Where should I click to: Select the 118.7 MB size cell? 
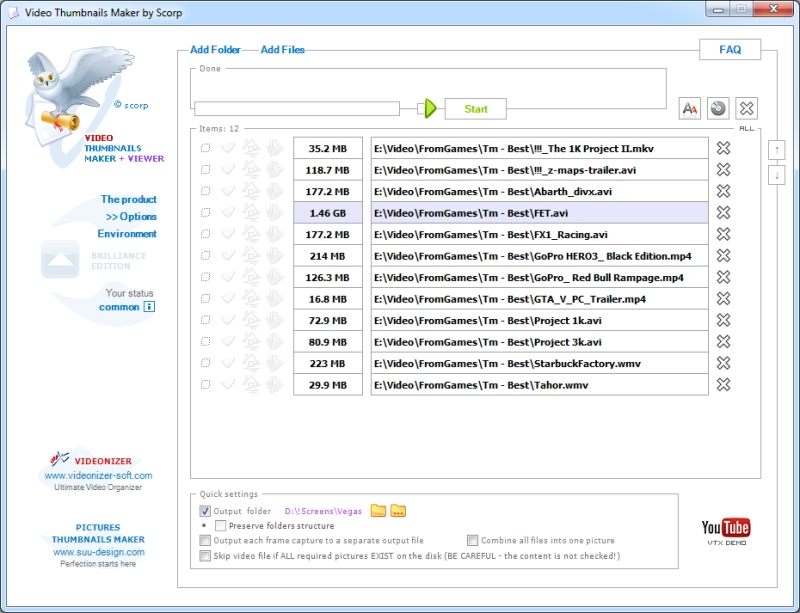pyautogui.click(x=328, y=170)
